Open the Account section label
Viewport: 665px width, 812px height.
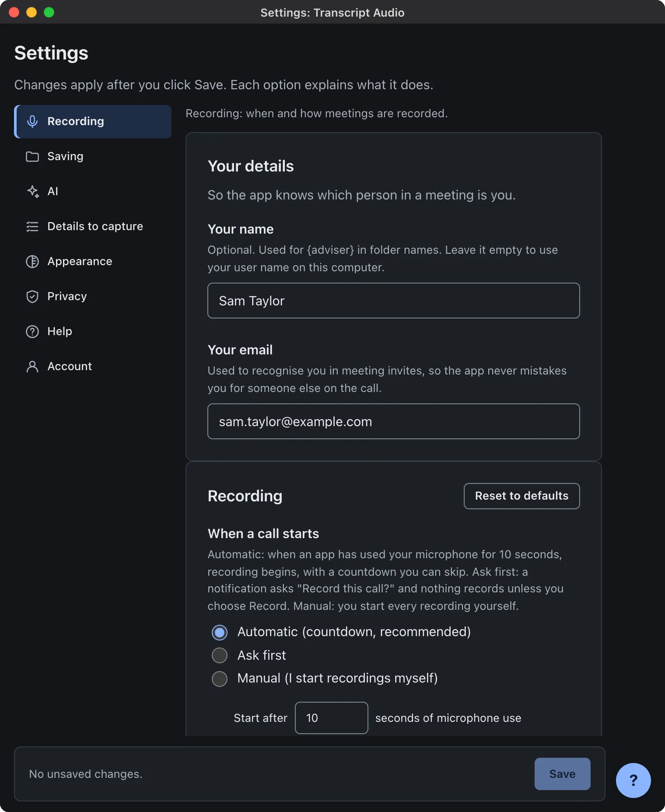(70, 366)
